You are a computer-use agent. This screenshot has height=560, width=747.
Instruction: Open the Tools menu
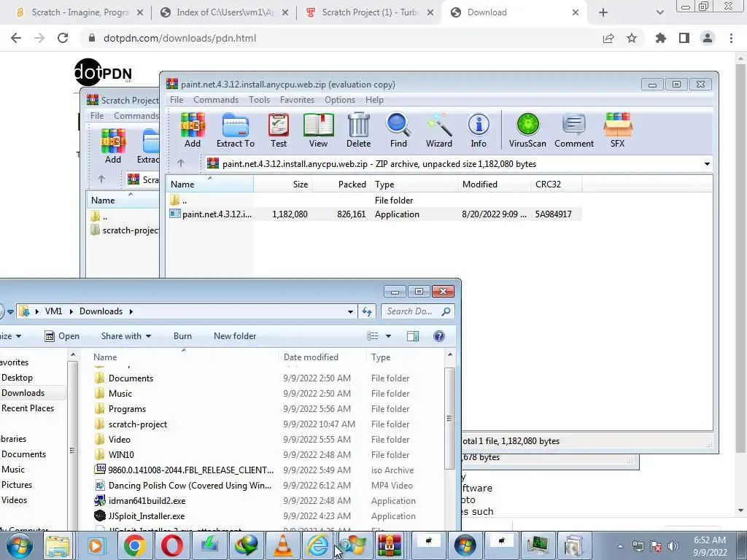click(x=259, y=100)
